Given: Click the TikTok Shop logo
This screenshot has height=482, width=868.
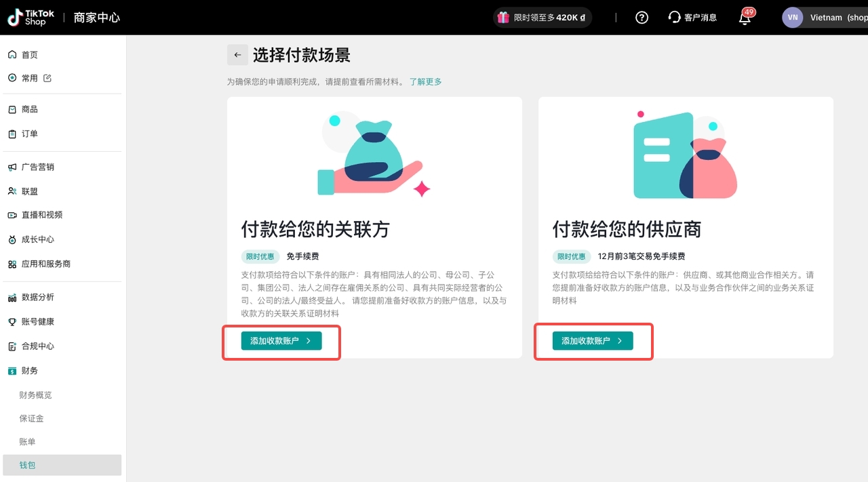Looking at the screenshot, I should coord(31,18).
